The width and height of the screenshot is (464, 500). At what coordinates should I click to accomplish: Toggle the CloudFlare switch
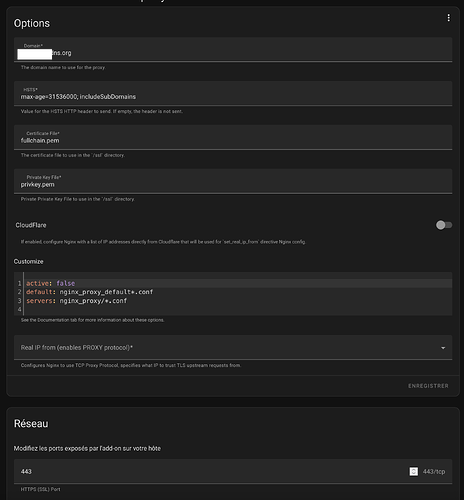[444, 225]
